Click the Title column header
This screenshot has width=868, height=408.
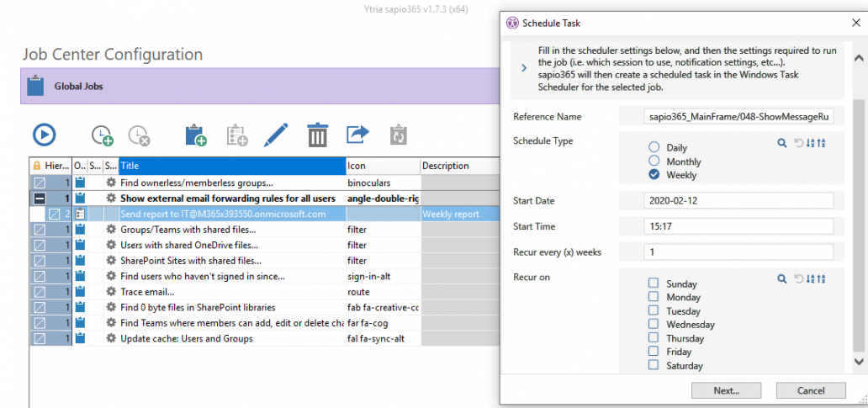click(x=232, y=166)
